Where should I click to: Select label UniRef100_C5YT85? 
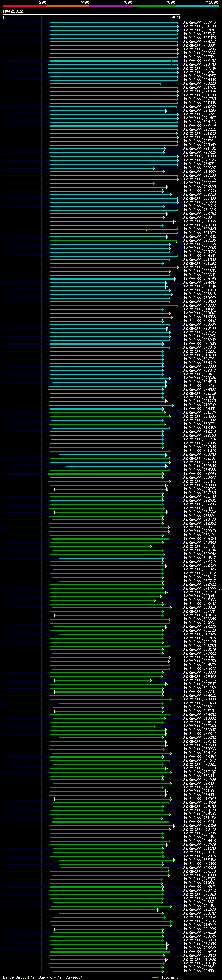click(199, 99)
